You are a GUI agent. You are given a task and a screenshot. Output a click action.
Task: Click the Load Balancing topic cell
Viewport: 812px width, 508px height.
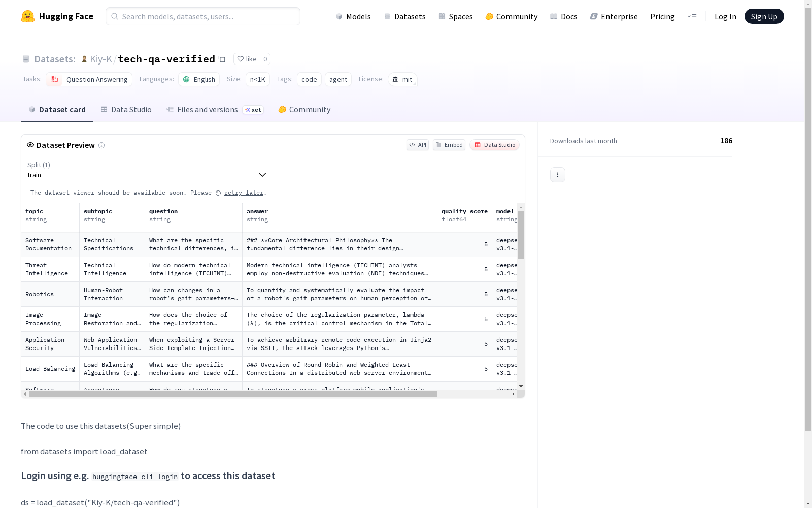pyautogui.click(x=50, y=369)
